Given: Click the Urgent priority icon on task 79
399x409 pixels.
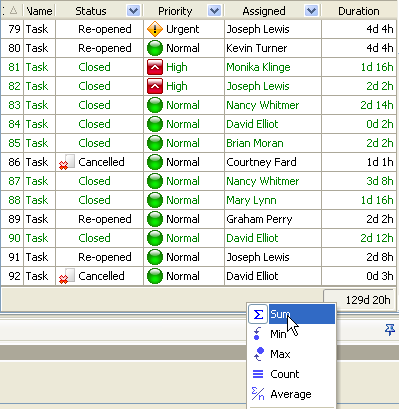Looking at the screenshot, I should (x=155, y=29).
